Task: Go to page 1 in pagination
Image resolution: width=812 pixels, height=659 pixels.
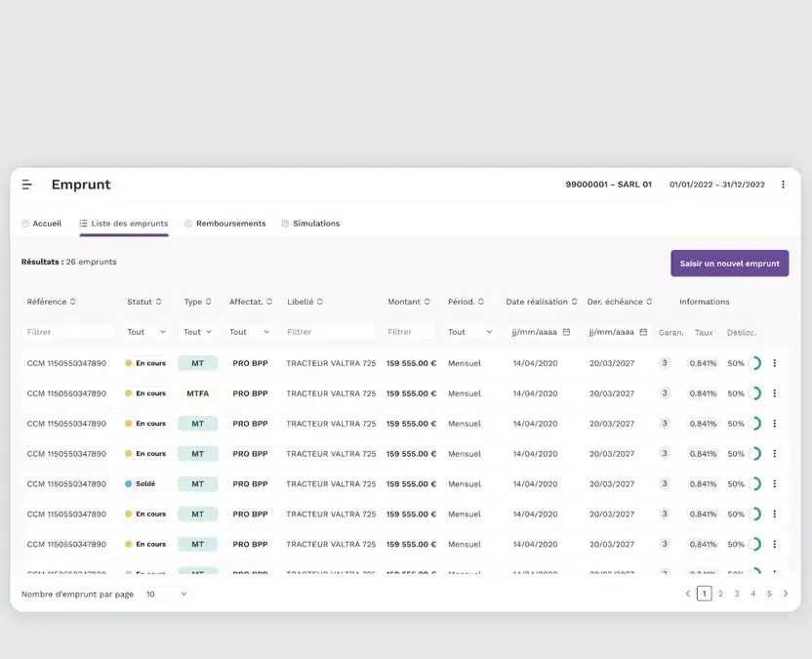Action: tap(705, 594)
